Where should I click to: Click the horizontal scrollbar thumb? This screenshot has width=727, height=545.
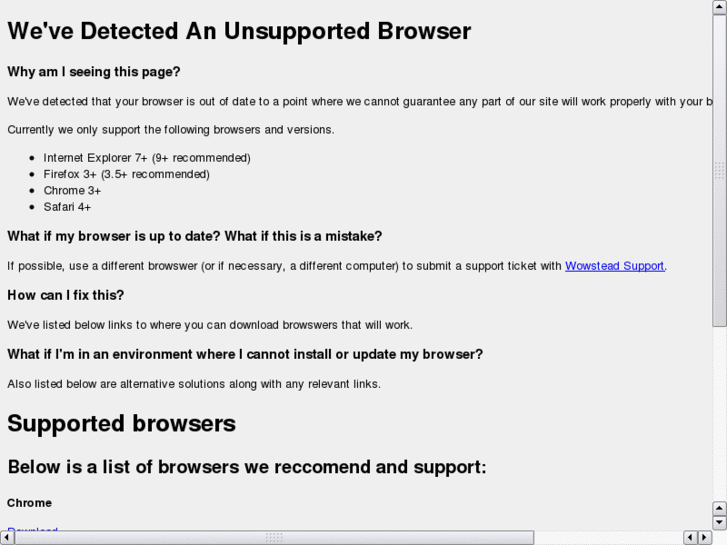coord(273,538)
